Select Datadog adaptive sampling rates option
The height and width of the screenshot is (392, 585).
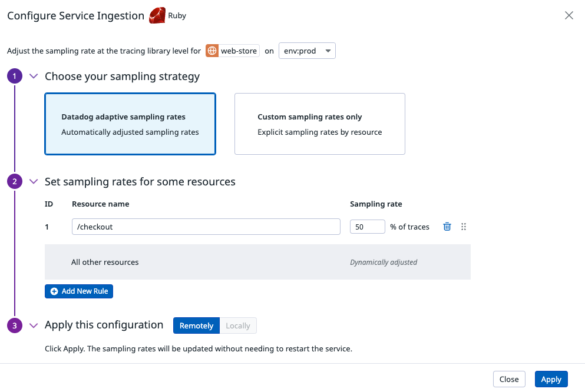(130, 124)
